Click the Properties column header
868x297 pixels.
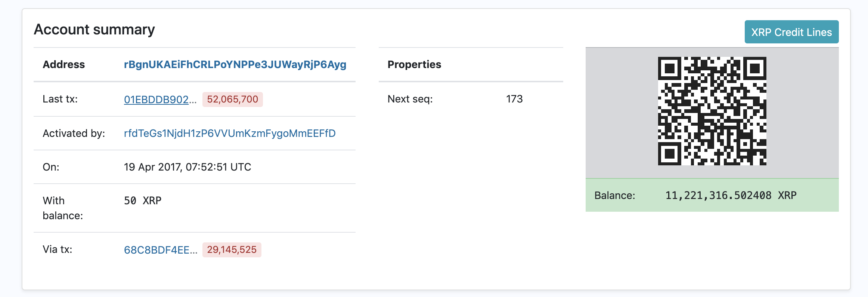coord(414,64)
